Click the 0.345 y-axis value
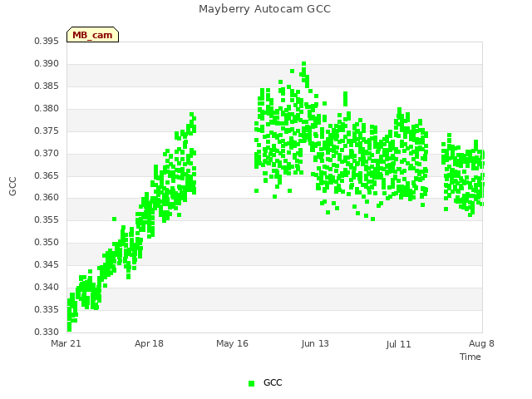The image size is (532, 399). click(47, 264)
